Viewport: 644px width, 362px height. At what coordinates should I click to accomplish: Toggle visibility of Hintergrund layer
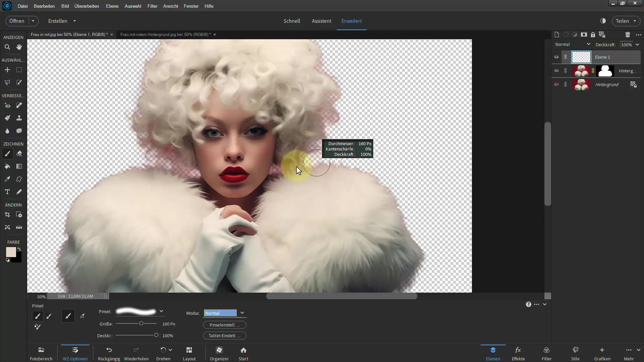point(557,84)
